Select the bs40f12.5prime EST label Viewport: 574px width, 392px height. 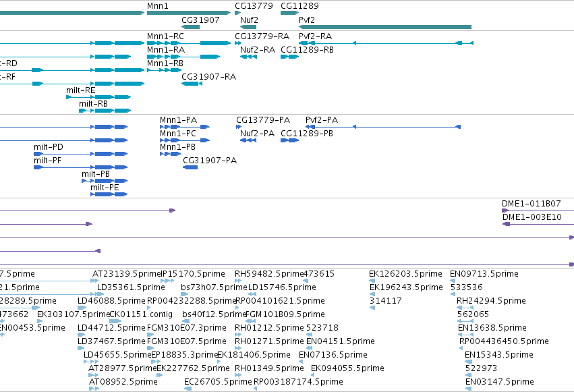(x=214, y=314)
